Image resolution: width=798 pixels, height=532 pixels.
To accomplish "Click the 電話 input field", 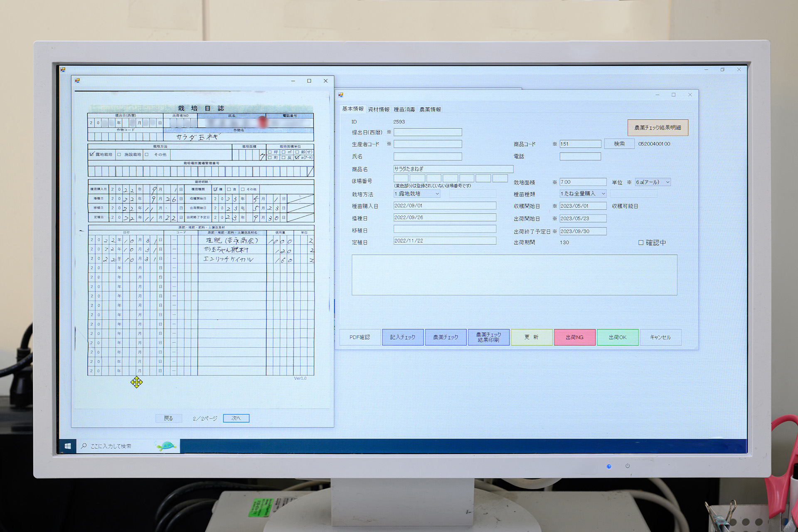I will pyautogui.click(x=580, y=156).
